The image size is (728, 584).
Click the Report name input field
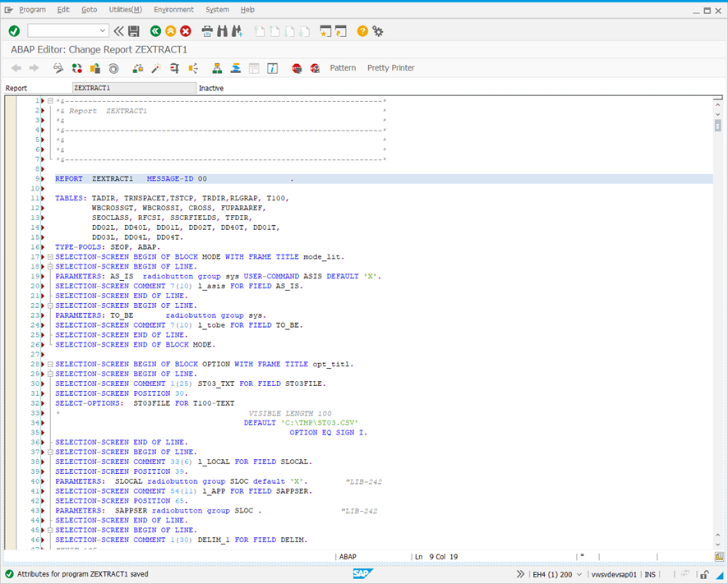[131, 87]
